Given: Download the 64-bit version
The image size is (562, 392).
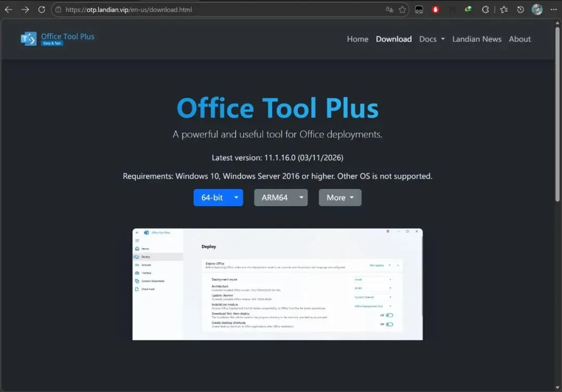Looking at the screenshot, I should click(x=212, y=198).
